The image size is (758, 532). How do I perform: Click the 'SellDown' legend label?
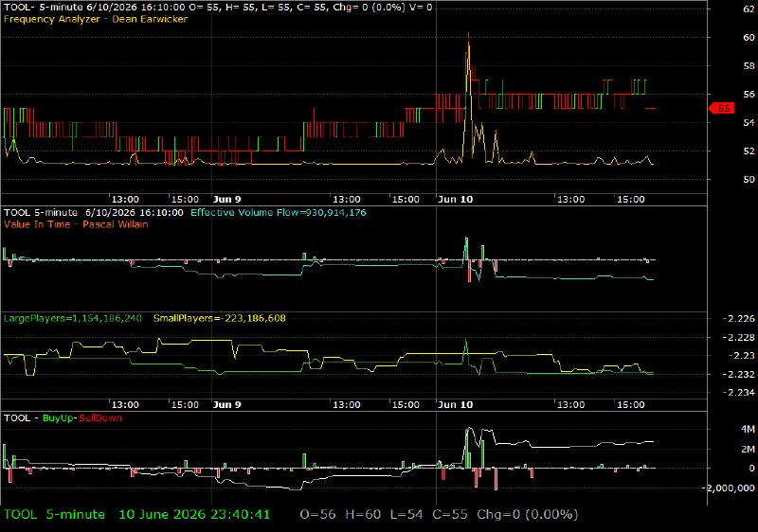(100, 418)
